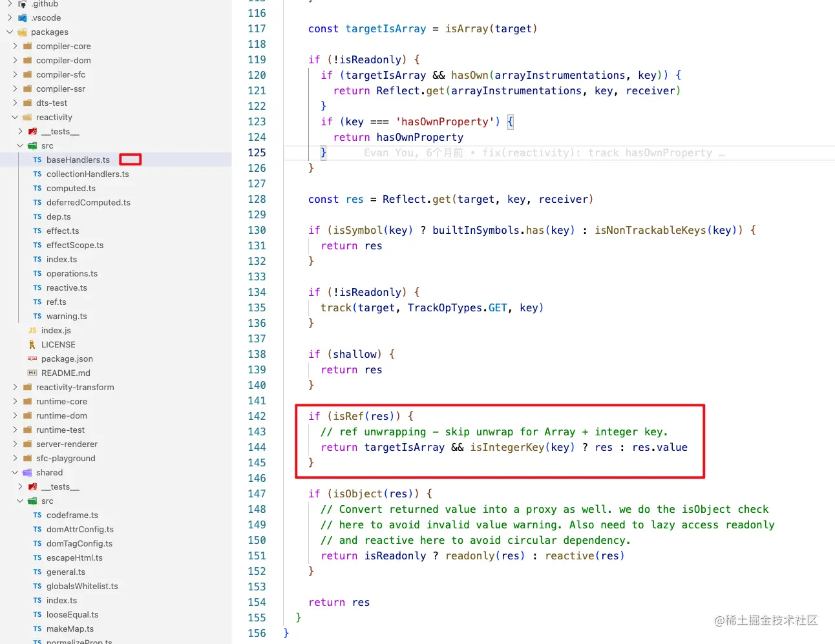Click line number 142 in the gutter
The height and width of the screenshot is (644, 835).
click(257, 417)
